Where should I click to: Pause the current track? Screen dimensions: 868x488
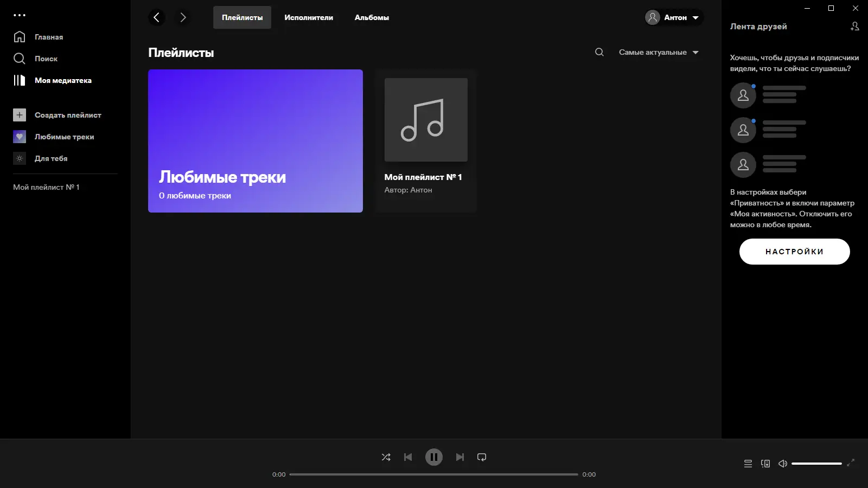[433, 457]
